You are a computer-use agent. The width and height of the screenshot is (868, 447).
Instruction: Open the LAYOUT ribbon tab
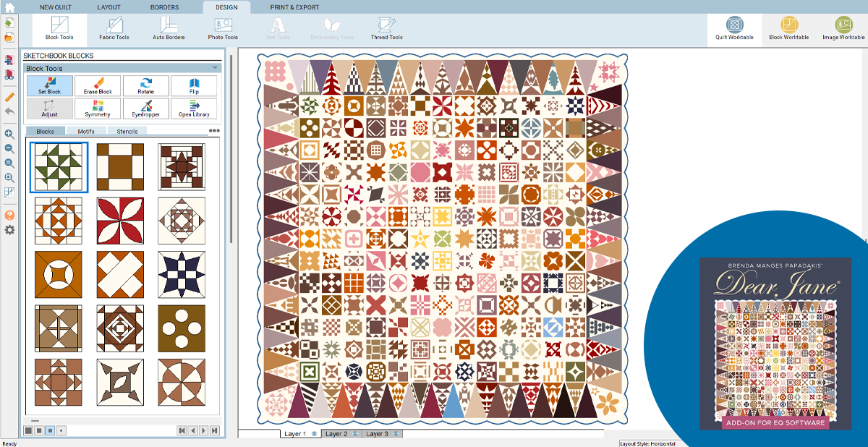click(109, 7)
